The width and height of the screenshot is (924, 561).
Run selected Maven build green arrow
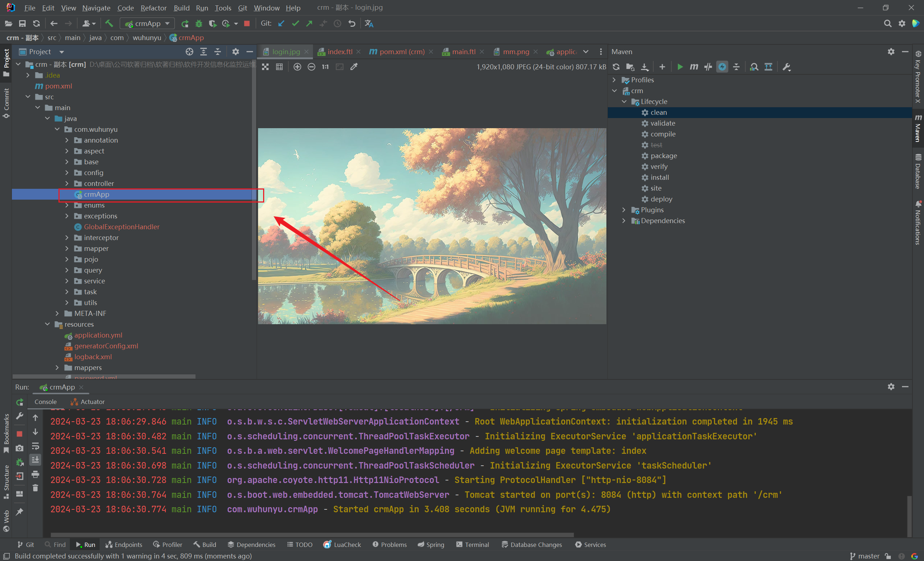[x=680, y=67]
